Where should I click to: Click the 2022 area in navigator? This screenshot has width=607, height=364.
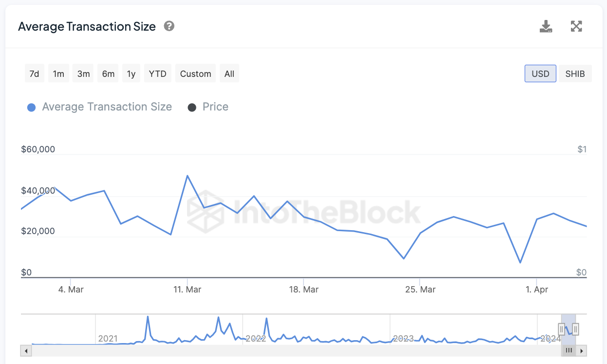click(255, 338)
